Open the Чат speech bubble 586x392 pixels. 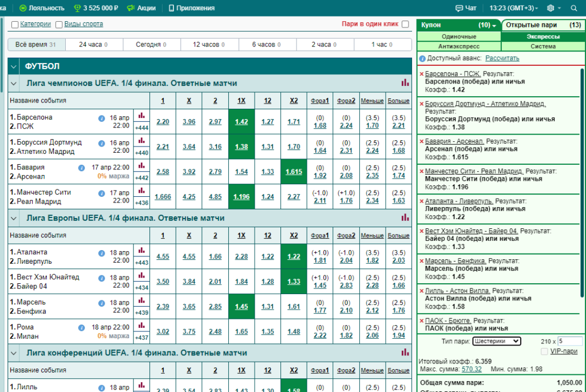coord(459,8)
